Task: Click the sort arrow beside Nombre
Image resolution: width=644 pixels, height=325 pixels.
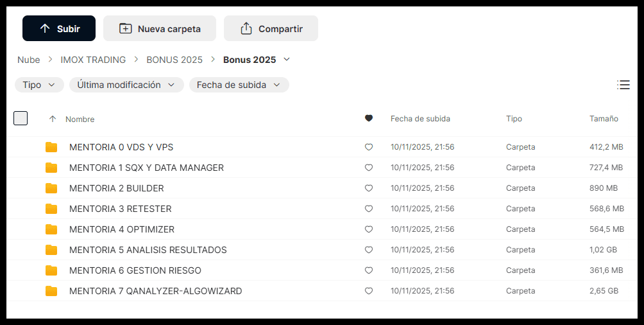Action: coord(53,119)
